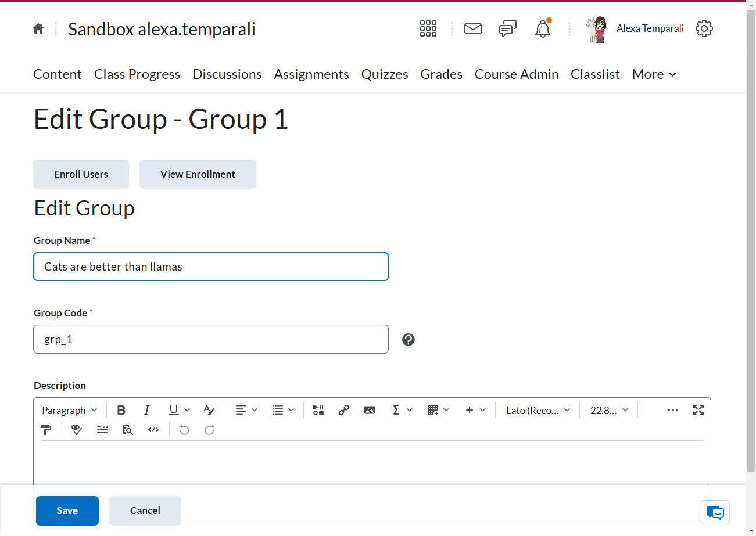
Task: Expand the text alignment dropdown
Action: pos(246,411)
